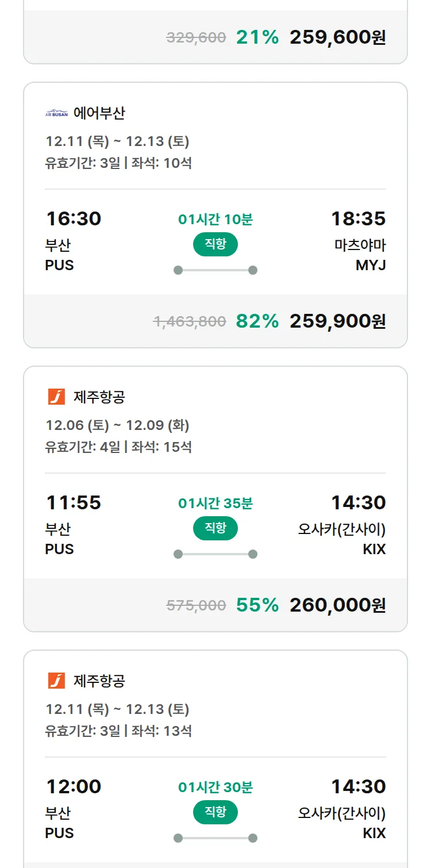
Task: Click the Jeju Air logo on the 12:00 flight
Action: 56,681
